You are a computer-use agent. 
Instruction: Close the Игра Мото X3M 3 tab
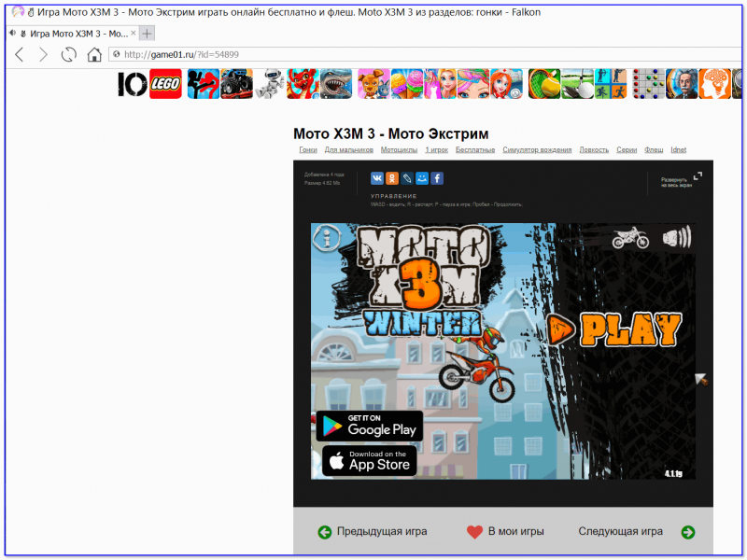[x=134, y=33]
